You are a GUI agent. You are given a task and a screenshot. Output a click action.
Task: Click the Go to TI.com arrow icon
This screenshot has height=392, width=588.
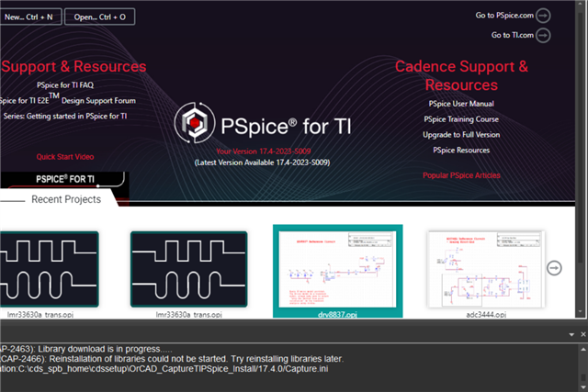(x=543, y=35)
